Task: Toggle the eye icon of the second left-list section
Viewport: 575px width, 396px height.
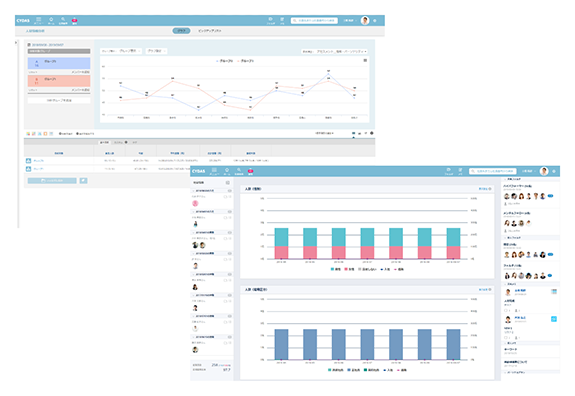Action: (x=230, y=212)
